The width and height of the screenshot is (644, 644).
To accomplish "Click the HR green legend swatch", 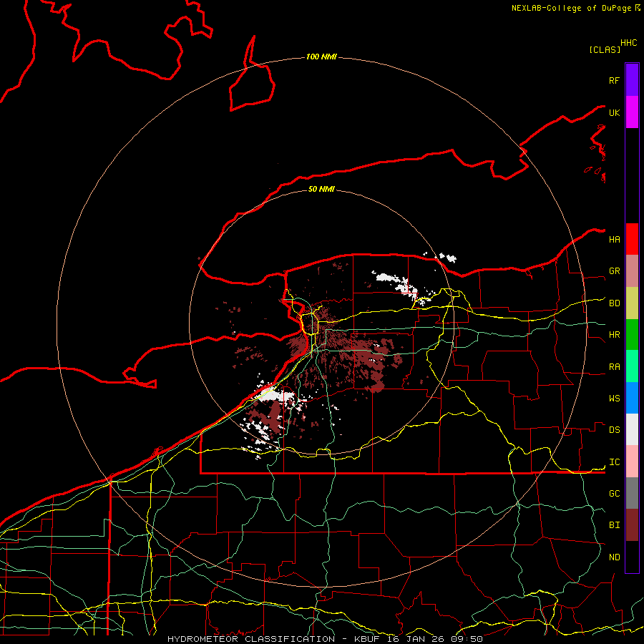I will 632,335.
